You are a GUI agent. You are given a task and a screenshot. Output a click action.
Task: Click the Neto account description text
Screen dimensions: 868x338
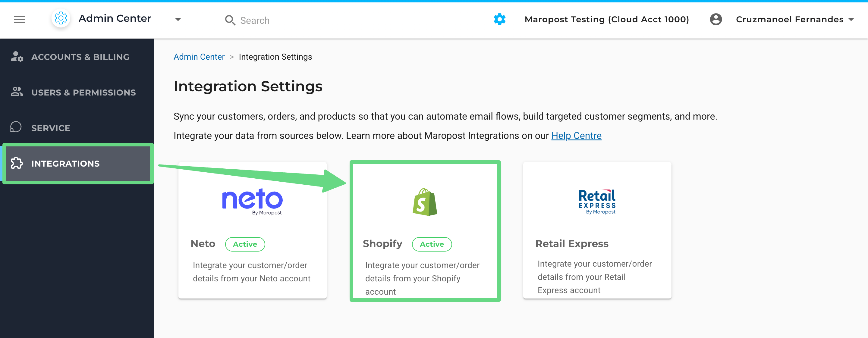click(251, 272)
